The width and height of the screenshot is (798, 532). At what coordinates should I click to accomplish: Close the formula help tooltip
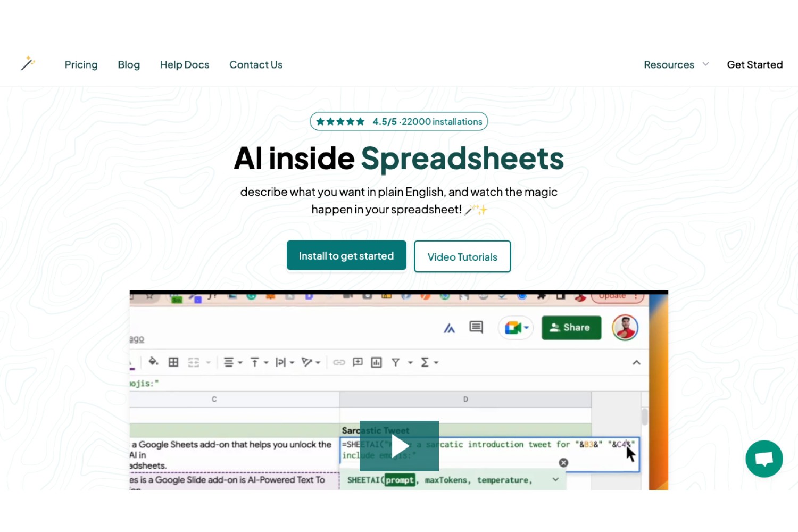[x=563, y=463]
